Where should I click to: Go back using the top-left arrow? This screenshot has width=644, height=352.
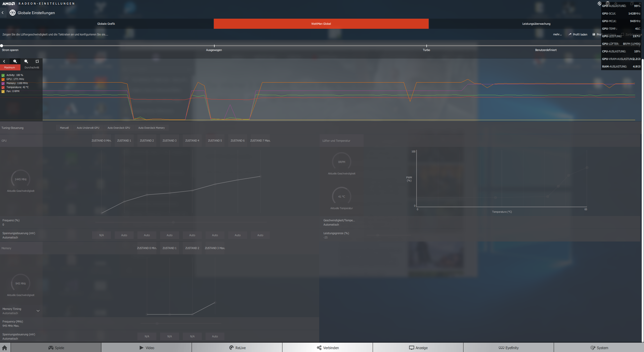point(3,13)
